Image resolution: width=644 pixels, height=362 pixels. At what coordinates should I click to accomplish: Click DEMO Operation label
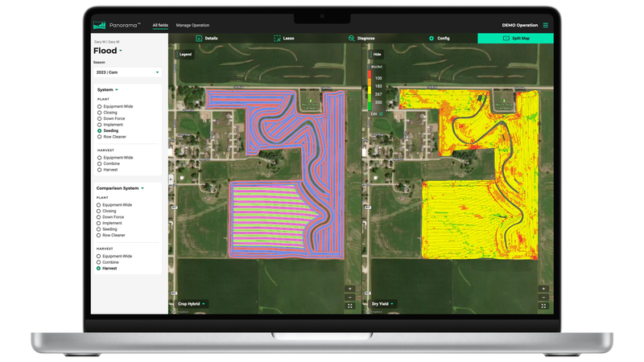(x=519, y=25)
